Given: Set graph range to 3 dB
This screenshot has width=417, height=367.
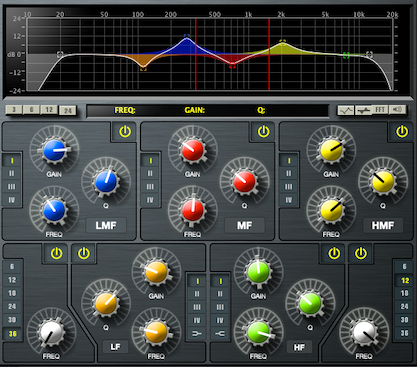Looking at the screenshot, I should tap(14, 110).
